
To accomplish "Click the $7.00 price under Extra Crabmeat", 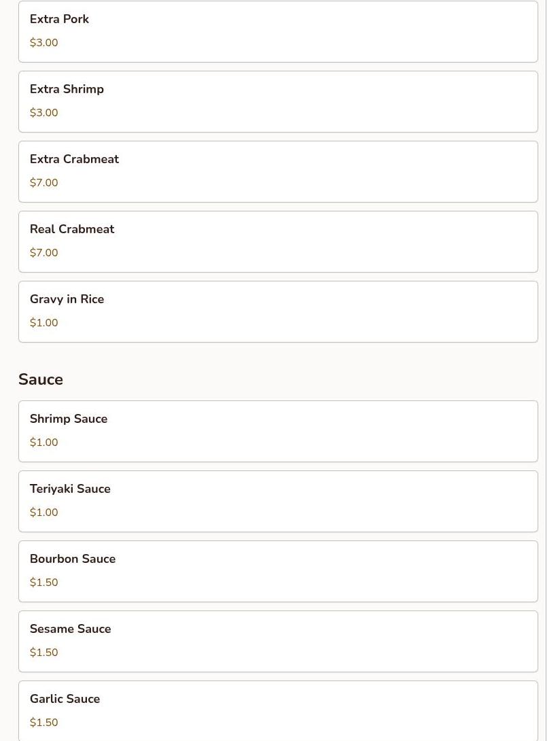I will 44,183.
